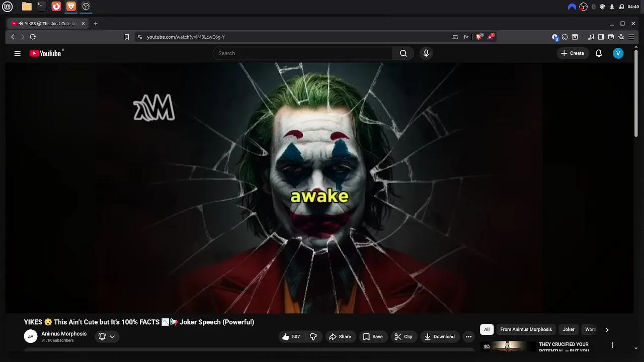The width and height of the screenshot is (644, 362).
Task: Click the tab search toolbar icon
Action: (575, 37)
